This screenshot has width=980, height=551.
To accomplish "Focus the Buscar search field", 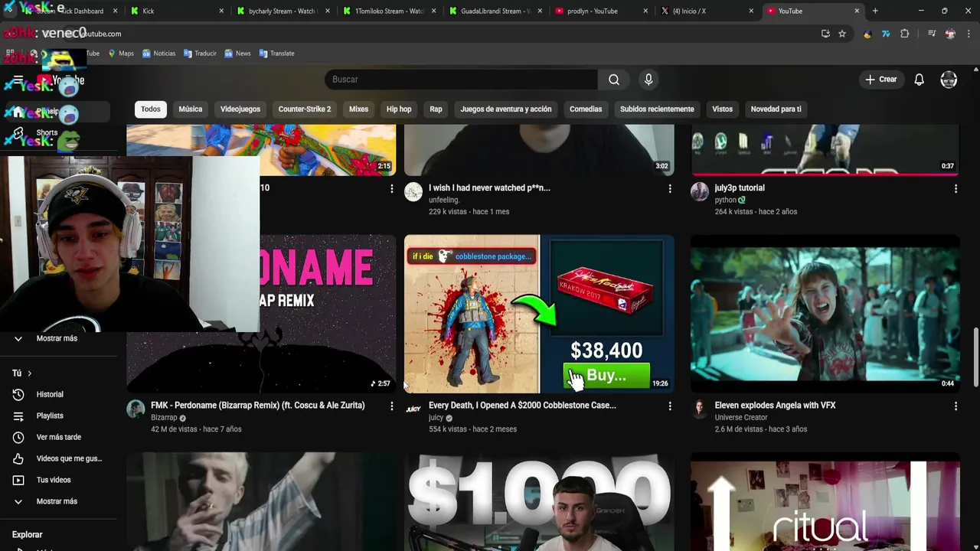I will tap(461, 80).
